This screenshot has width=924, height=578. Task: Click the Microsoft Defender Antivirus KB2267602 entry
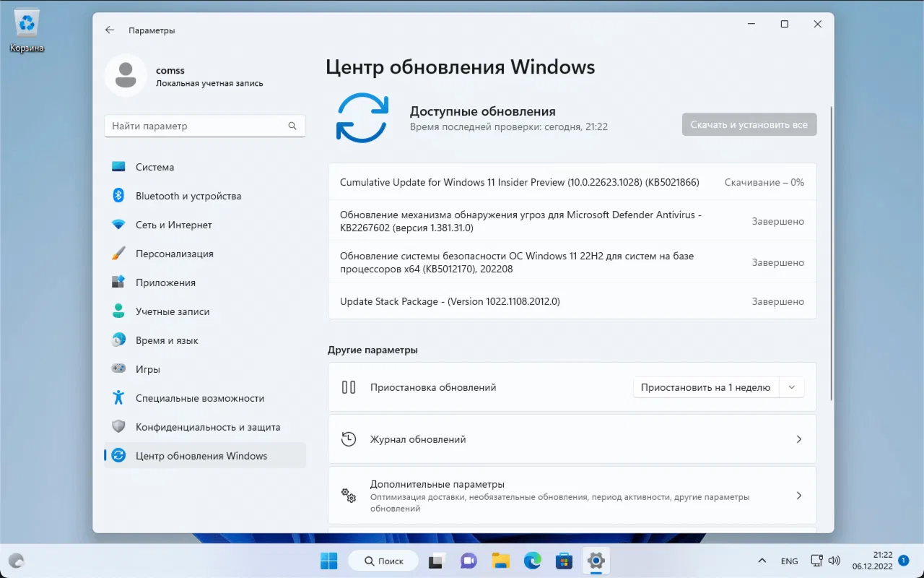(x=572, y=222)
